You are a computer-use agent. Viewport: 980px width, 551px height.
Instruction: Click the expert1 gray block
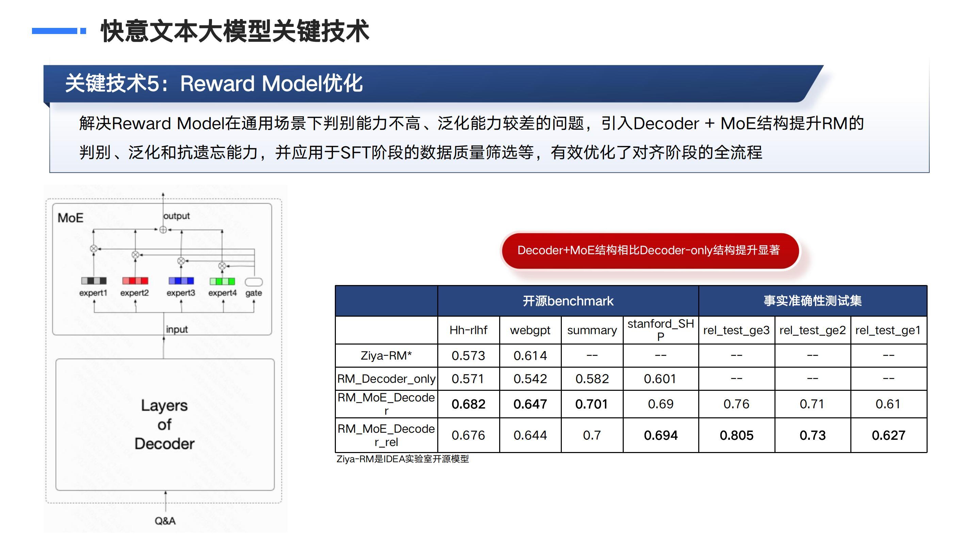click(94, 281)
